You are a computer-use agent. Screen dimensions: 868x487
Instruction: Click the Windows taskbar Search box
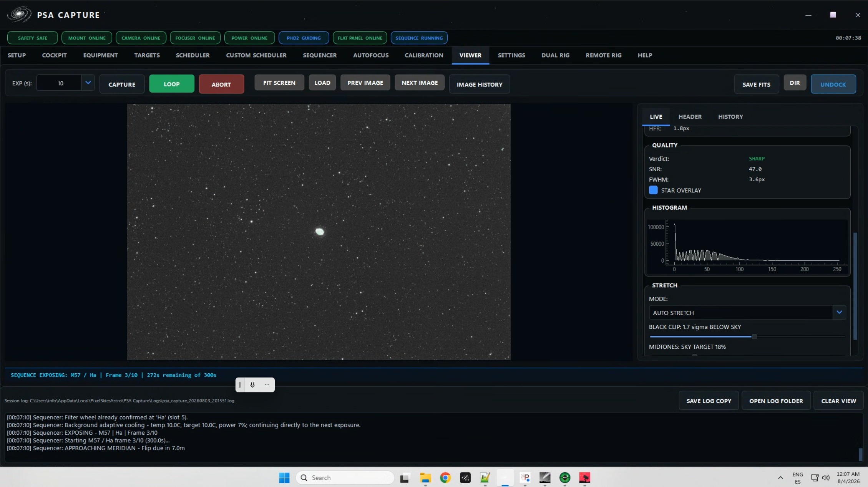click(x=345, y=477)
